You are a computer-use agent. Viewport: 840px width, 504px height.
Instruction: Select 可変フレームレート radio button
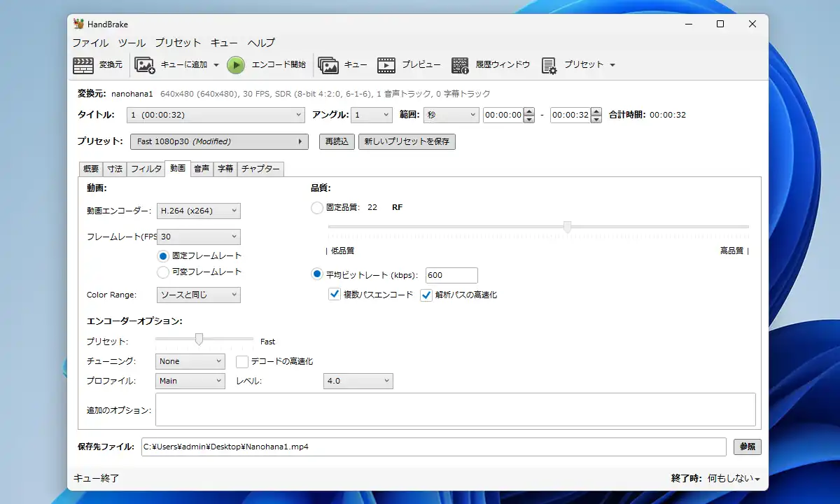pyautogui.click(x=163, y=272)
